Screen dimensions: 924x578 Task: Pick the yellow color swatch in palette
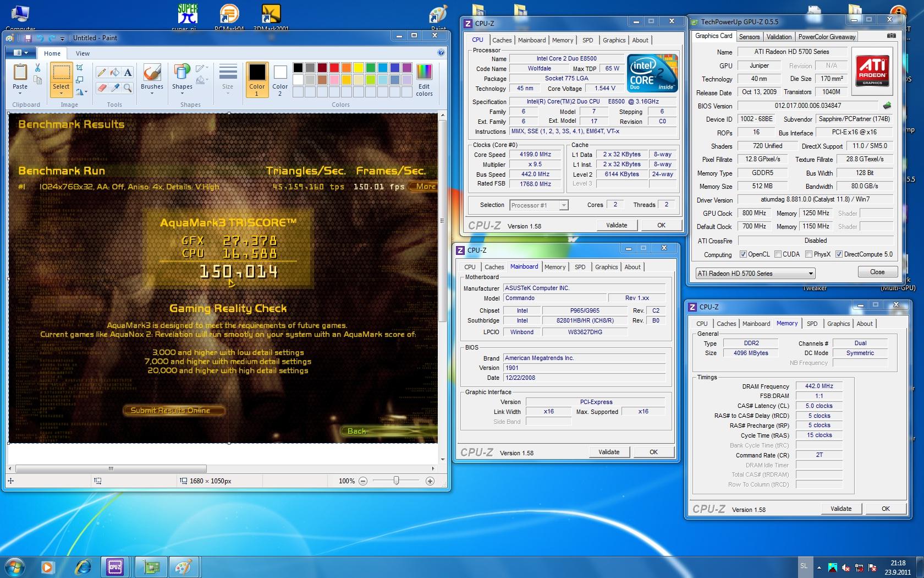point(358,68)
